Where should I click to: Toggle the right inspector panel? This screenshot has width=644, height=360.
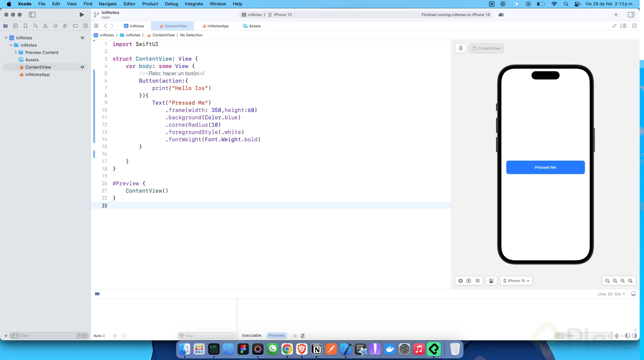631,15
